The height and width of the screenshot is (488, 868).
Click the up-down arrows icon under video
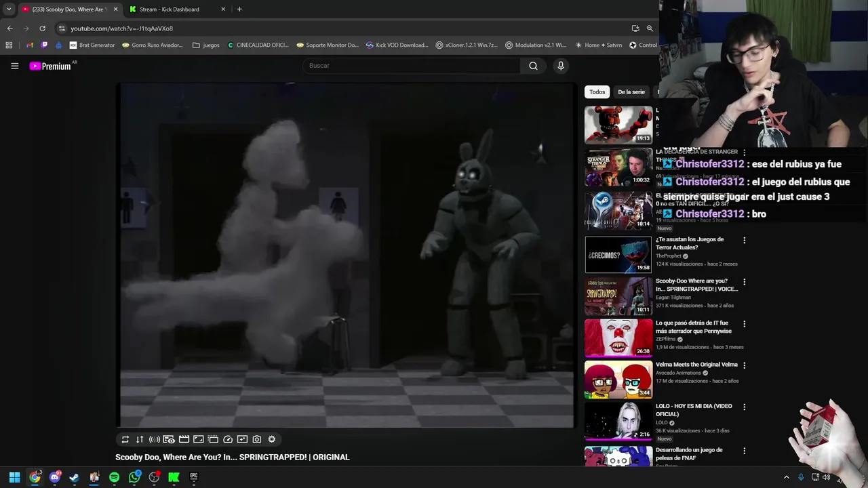[140, 439]
